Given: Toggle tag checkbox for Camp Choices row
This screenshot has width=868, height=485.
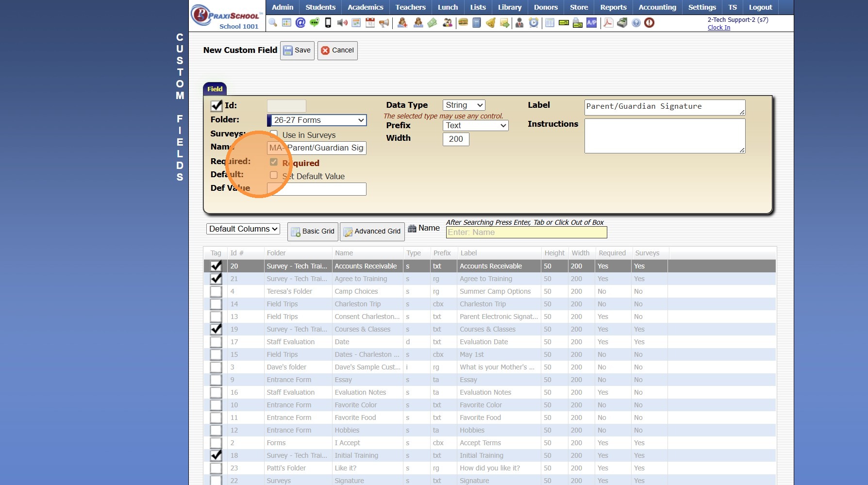Looking at the screenshot, I should pyautogui.click(x=216, y=292).
